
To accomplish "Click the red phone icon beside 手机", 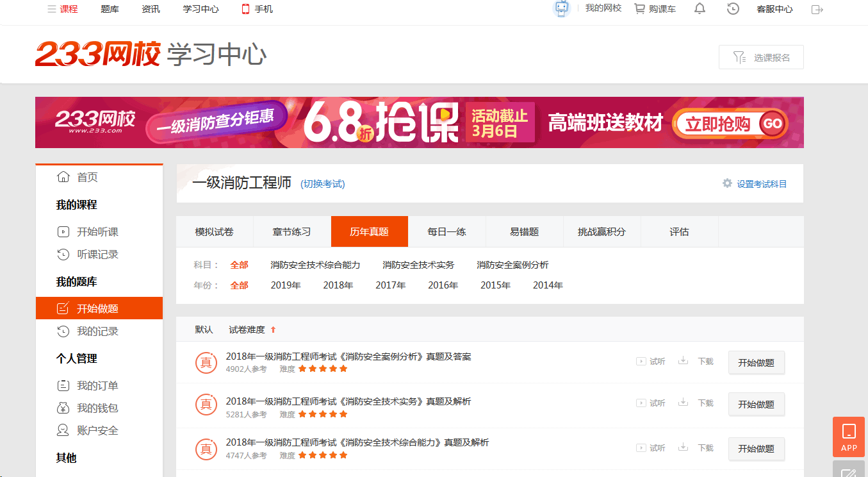I will (245, 9).
